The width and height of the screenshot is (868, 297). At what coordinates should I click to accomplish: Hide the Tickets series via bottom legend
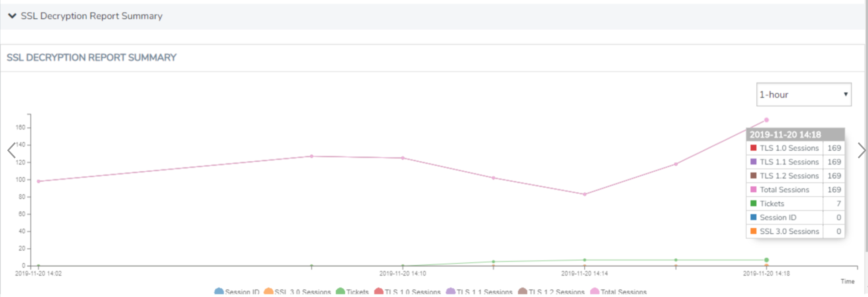coord(340,292)
